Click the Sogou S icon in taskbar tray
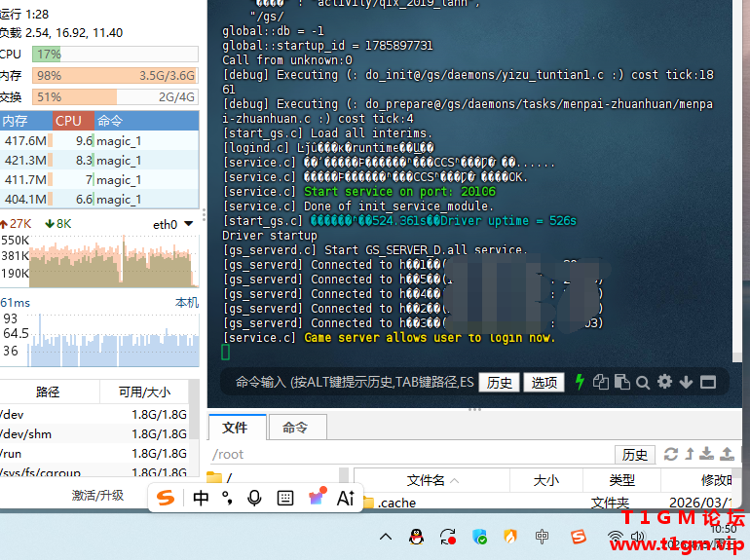The width and height of the screenshot is (750, 560). click(578, 537)
